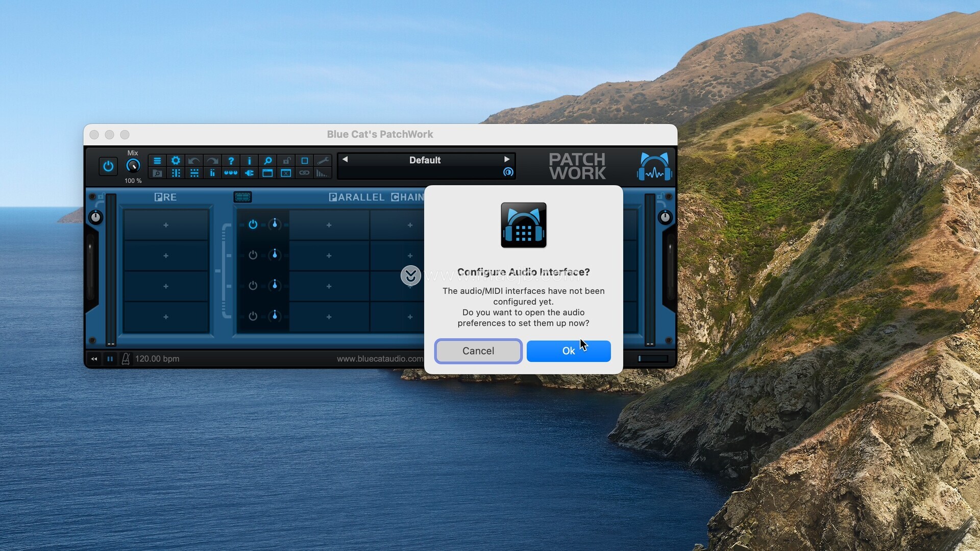Screen dimensions: 980x551
Task: Open the main menu hamburger icon
Action: click(157, 161)
